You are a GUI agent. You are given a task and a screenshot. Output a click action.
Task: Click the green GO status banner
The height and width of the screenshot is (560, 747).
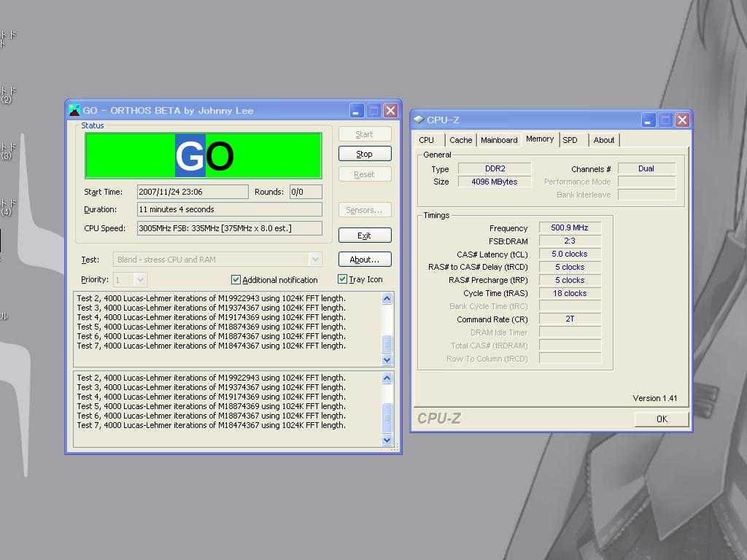pyautogui.click(x=204, y=156)
